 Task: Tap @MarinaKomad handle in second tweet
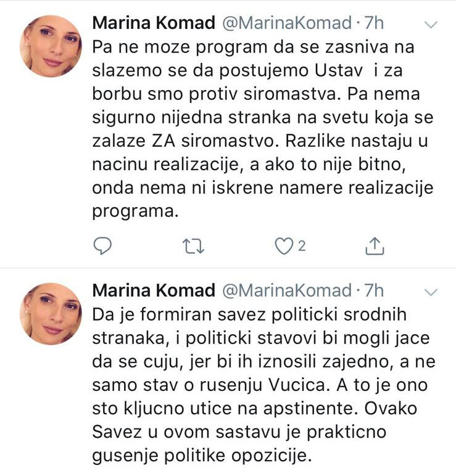pyautogui.click(x=287, y=290)
